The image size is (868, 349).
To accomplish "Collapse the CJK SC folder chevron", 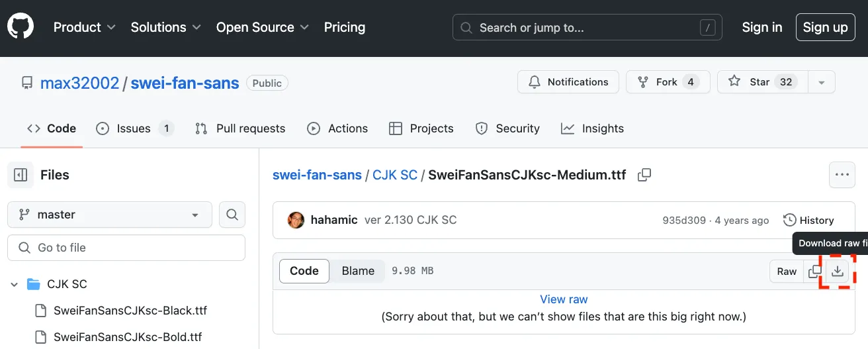I will coord(14,284).
